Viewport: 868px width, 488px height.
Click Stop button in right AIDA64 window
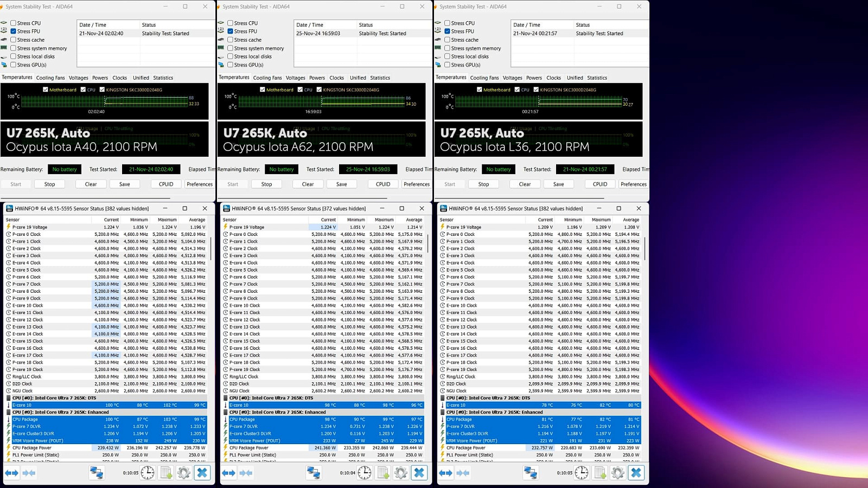[x=483, y=184]
